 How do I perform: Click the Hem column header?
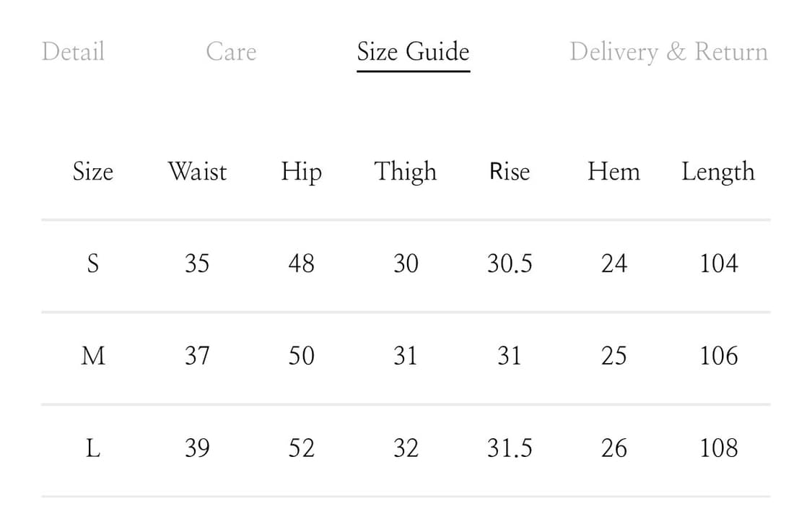614,172
